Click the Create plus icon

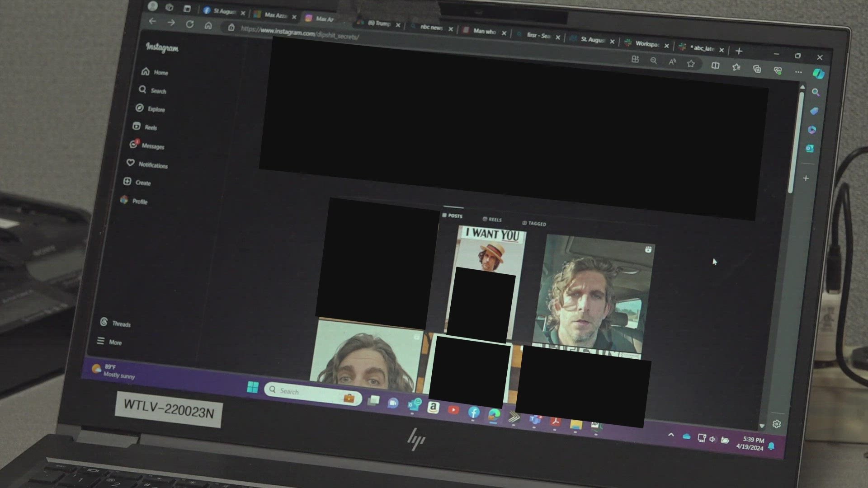click(x=127, y=181)
